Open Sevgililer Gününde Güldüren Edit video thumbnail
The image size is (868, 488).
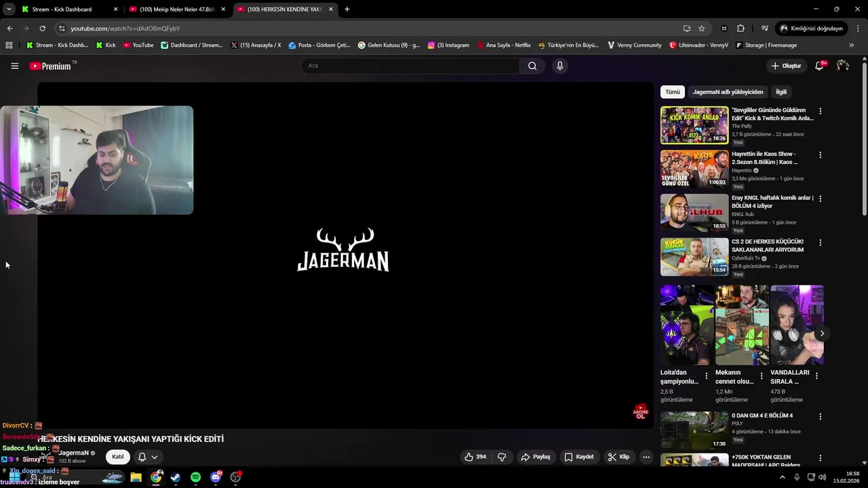694,125
